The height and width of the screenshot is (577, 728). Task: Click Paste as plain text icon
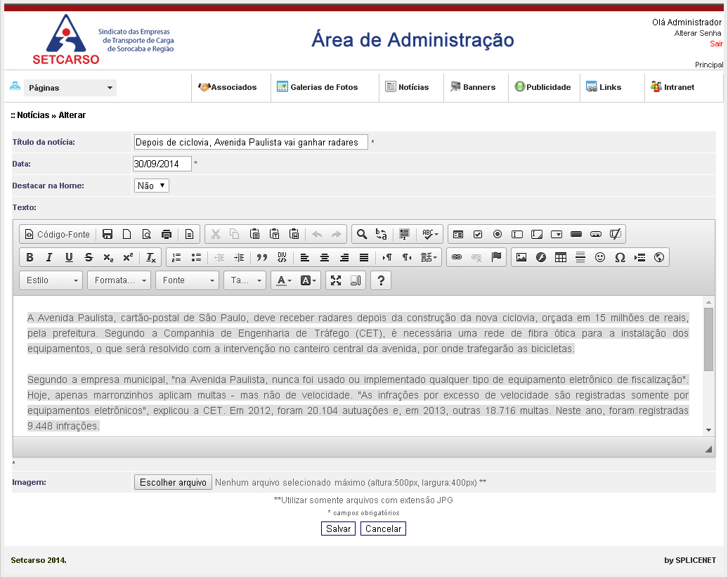[274, 235]
